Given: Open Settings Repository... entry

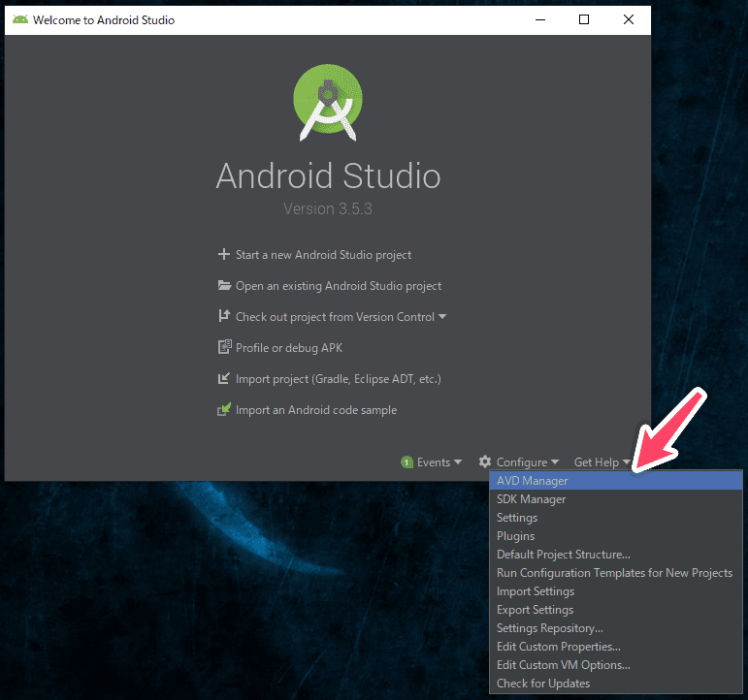Looking at the screenshot, I should point(616,628).
